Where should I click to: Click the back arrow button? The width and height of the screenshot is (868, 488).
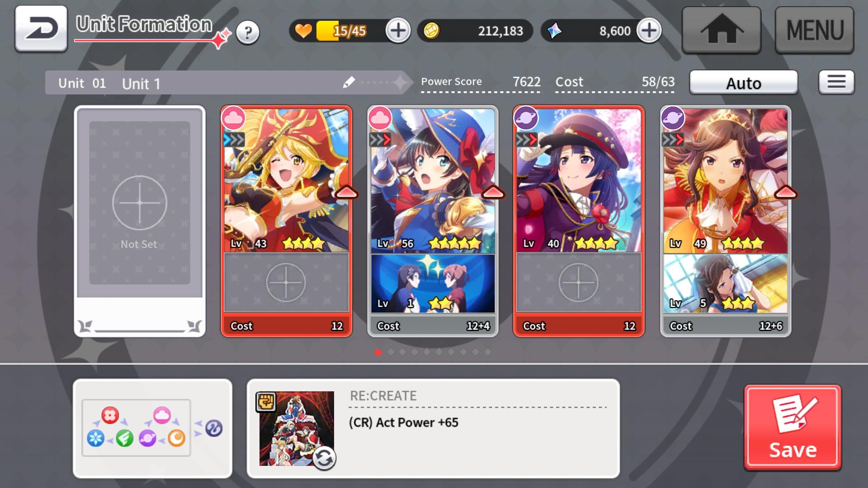(x=41, y=28)
